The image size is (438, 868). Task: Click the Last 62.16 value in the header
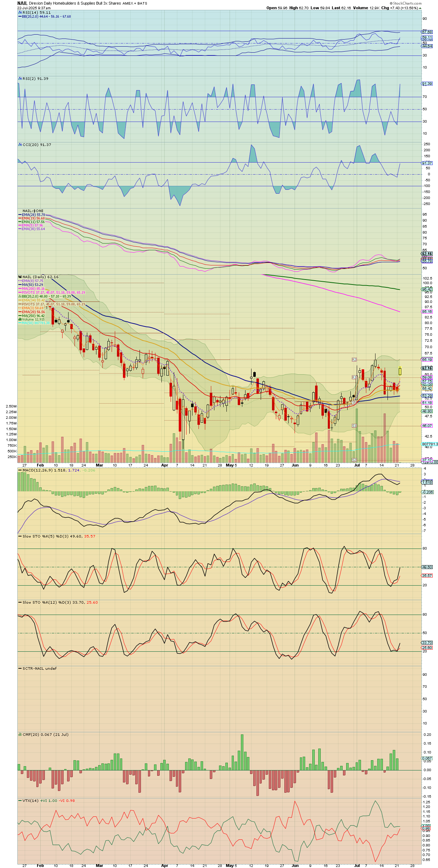pos(342,8)
